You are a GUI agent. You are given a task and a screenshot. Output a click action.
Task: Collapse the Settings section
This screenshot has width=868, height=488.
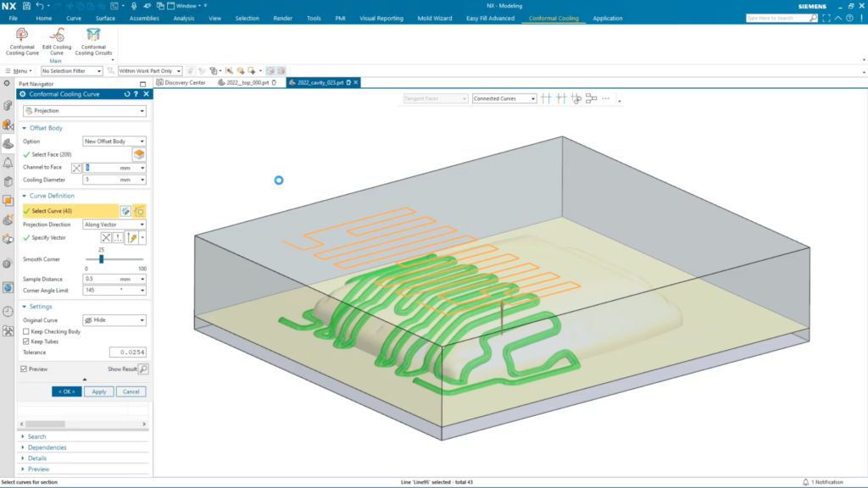pos(36,307)
